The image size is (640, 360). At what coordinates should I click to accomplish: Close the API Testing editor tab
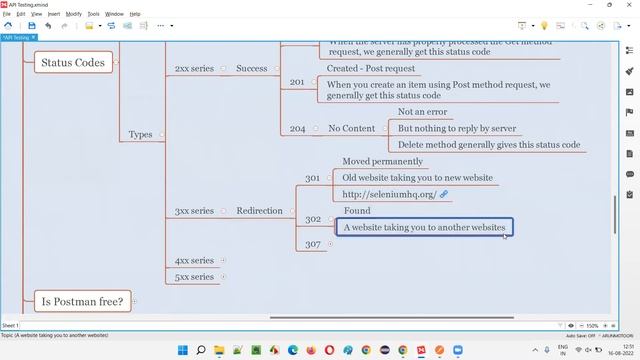tap(33, 38)
